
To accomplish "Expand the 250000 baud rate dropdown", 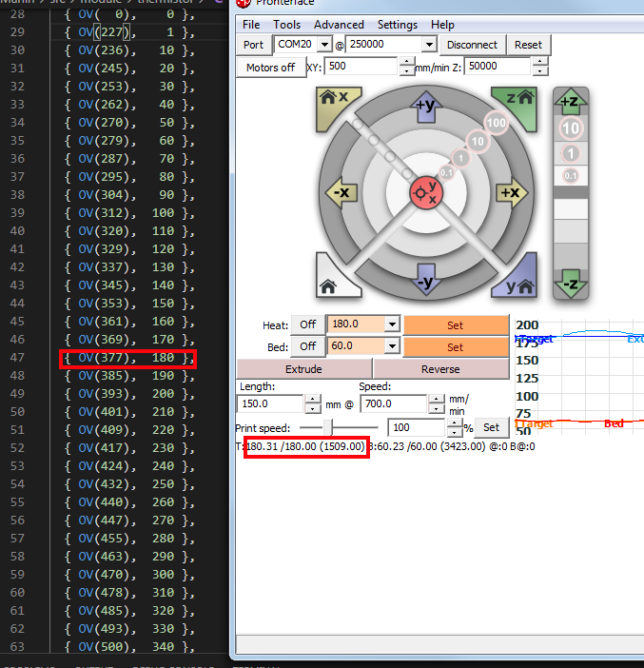I will [x=429, y=45].
